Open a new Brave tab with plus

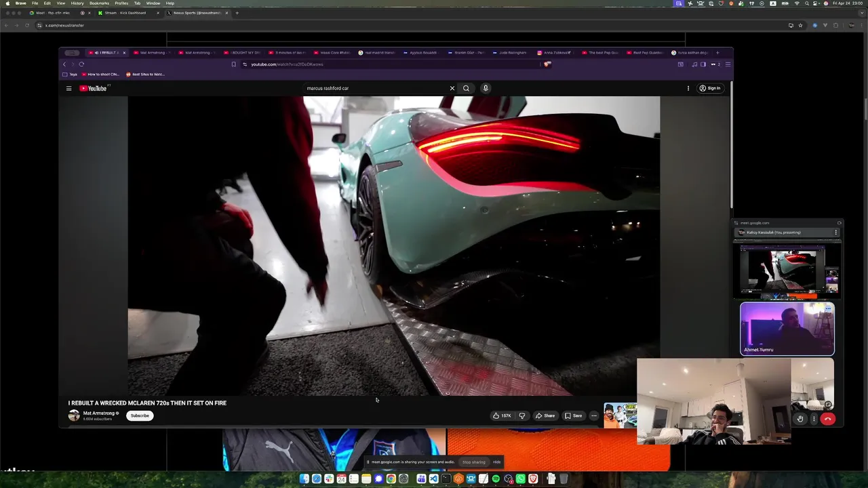tap(237, 13)
